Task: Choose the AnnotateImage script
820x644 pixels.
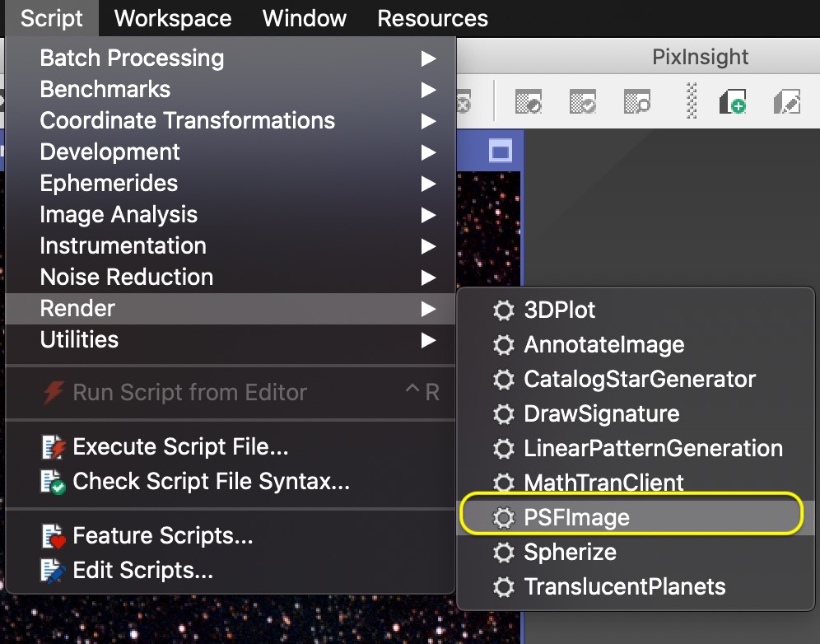Action: tap(603, 345)
